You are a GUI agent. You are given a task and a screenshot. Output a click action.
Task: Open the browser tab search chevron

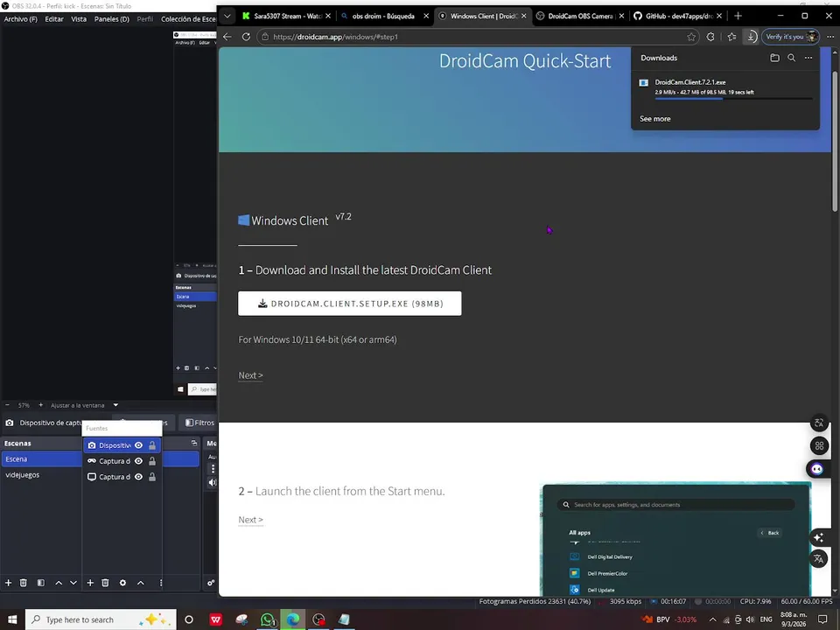(x=227, y=16)
